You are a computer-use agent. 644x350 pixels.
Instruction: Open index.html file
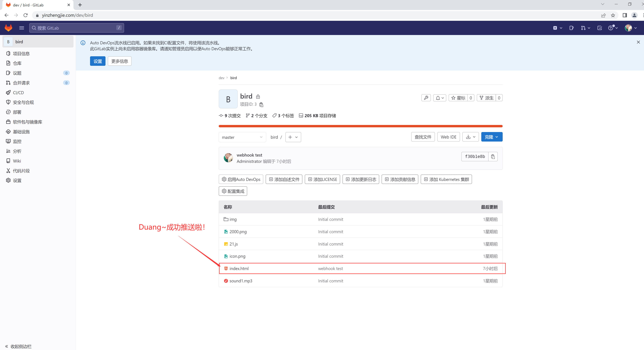point(239,268)
